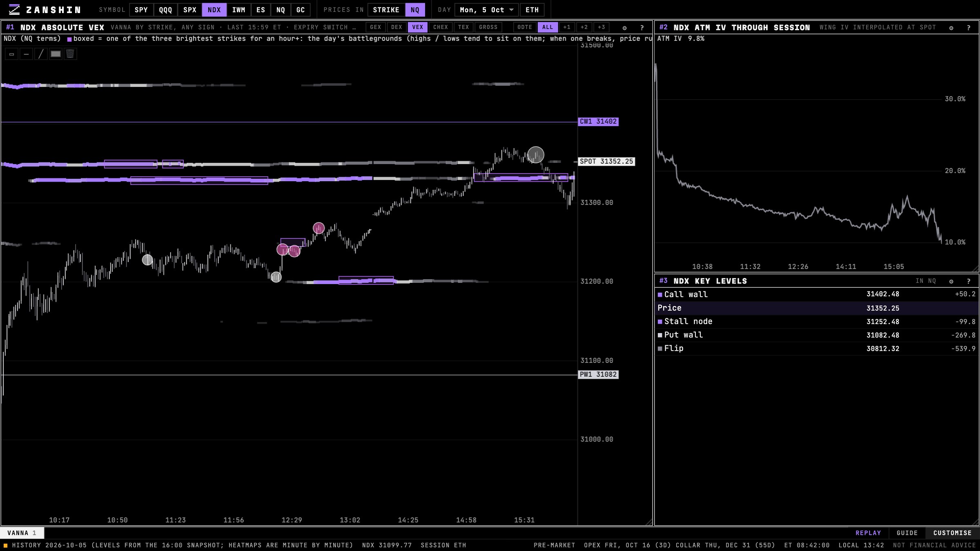
Task: Switch symbol to SPY
Action: point(141,10)
